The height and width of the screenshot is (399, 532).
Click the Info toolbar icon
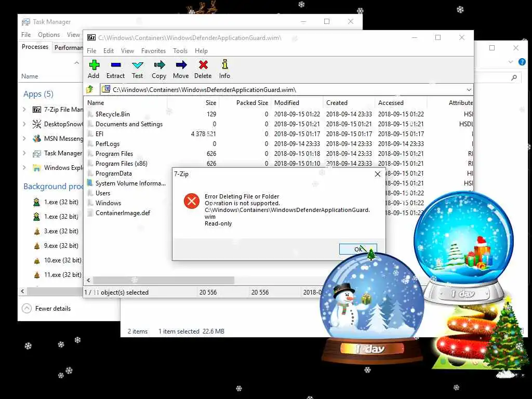224,64
